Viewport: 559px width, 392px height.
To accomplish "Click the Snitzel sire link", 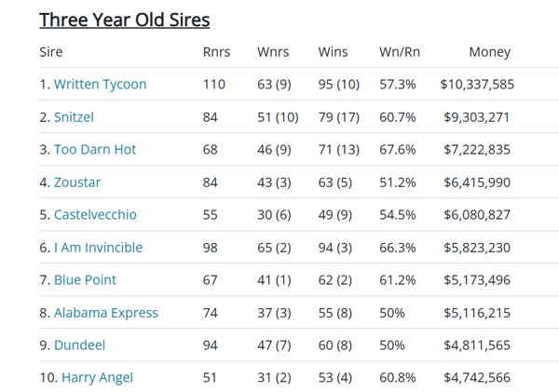I will coord(74,117).
